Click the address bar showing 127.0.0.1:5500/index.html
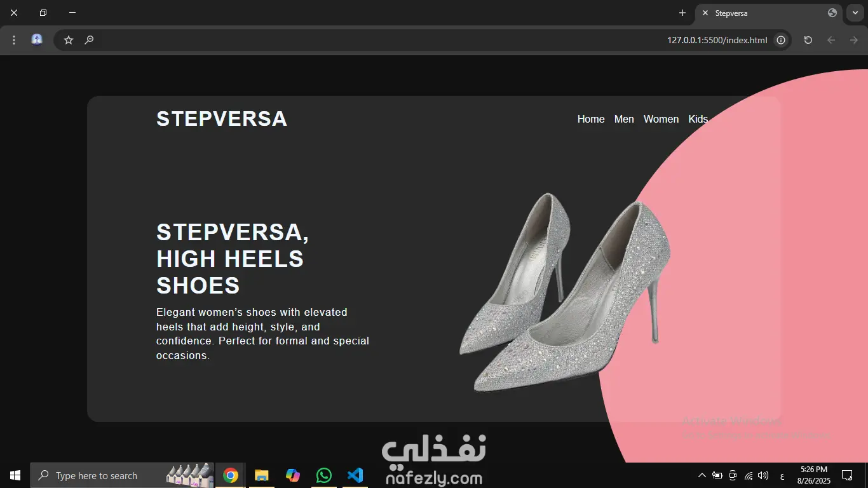The width and height of the screenshot is (868, 488). click(423, 40)
